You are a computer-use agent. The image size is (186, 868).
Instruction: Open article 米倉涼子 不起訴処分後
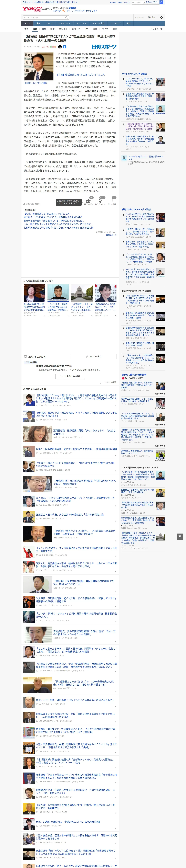(x=76, y=600)
